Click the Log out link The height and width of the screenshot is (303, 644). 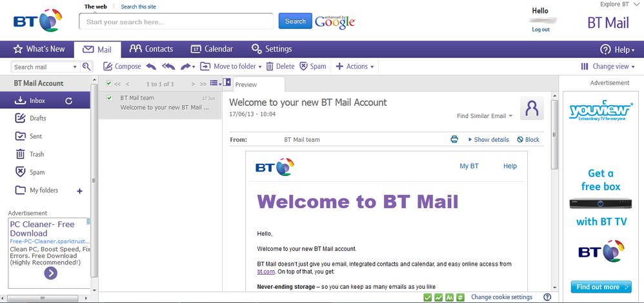[x=541, y=30]
